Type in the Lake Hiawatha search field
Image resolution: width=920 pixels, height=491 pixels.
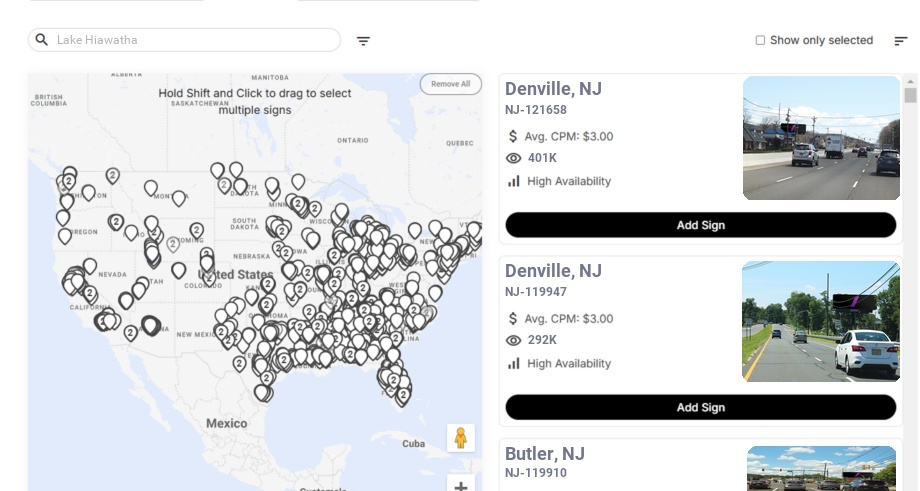coord(190,40)
